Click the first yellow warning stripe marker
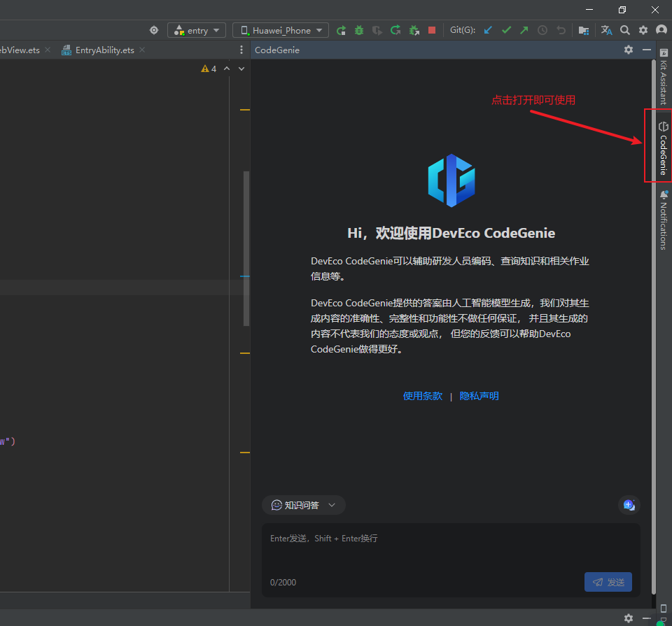The image size is (672, 626). click(x=245, y=110)
